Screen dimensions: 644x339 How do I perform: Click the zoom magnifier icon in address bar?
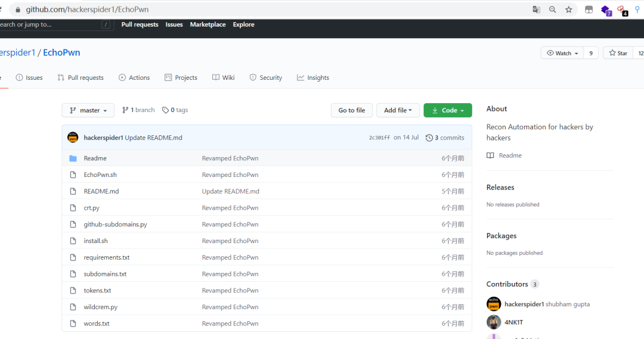click(x=552, y=10)
